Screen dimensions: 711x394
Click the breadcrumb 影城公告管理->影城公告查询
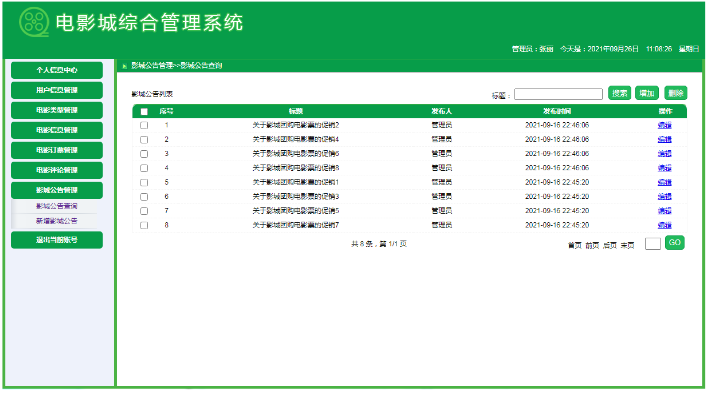click(177, 66)
